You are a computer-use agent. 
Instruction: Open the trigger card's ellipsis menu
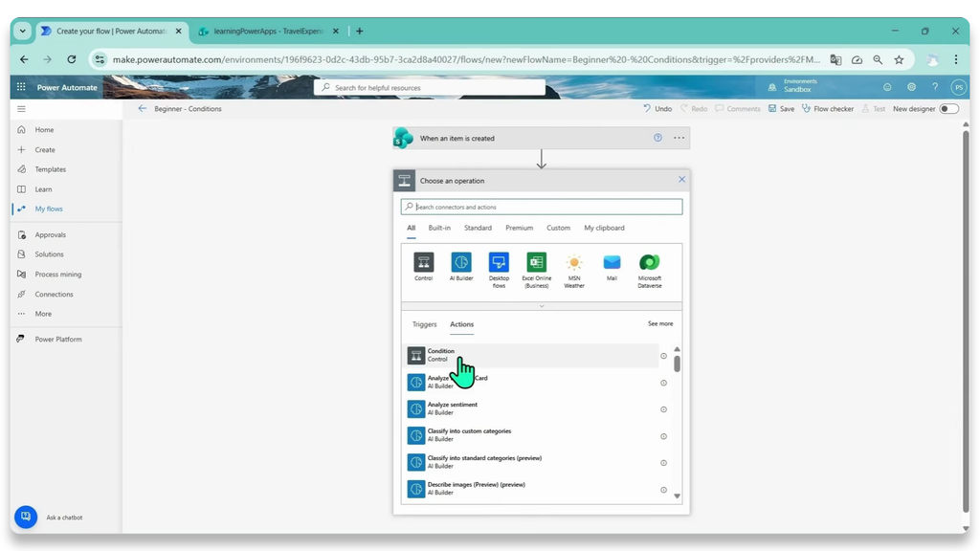pyautogui.click(x=679, y=138)
